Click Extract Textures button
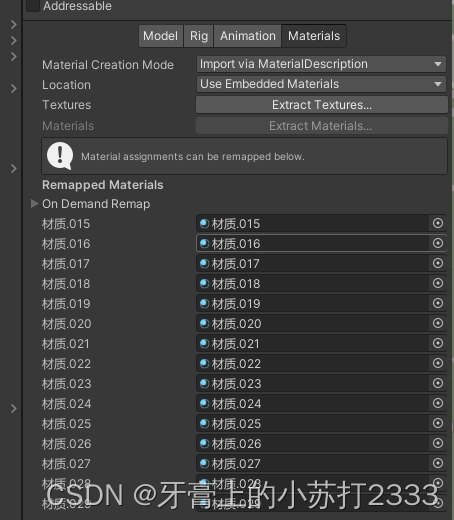454x520 pixels. (322, 105)
